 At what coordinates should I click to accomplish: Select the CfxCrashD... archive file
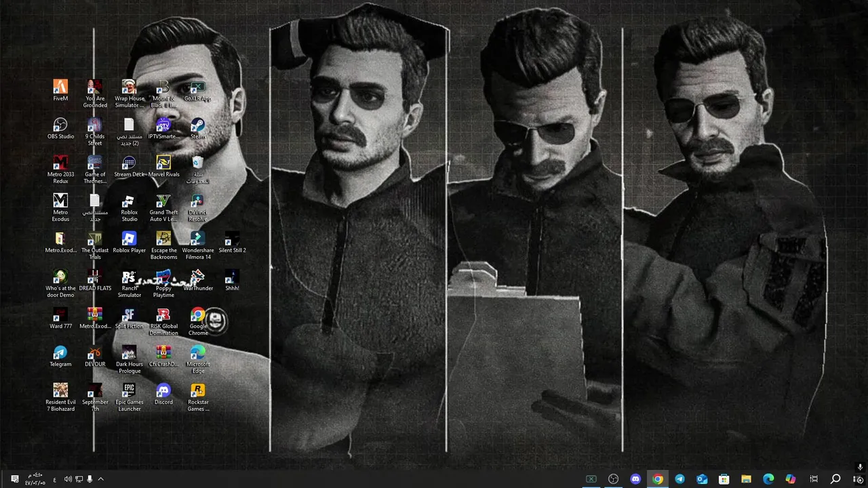click(x=163, y=357)
